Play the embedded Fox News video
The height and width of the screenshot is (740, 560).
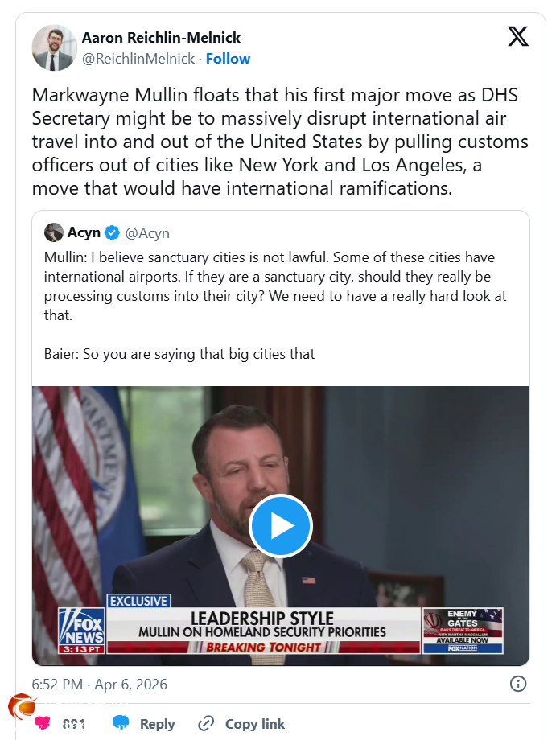tap(281, 526)
